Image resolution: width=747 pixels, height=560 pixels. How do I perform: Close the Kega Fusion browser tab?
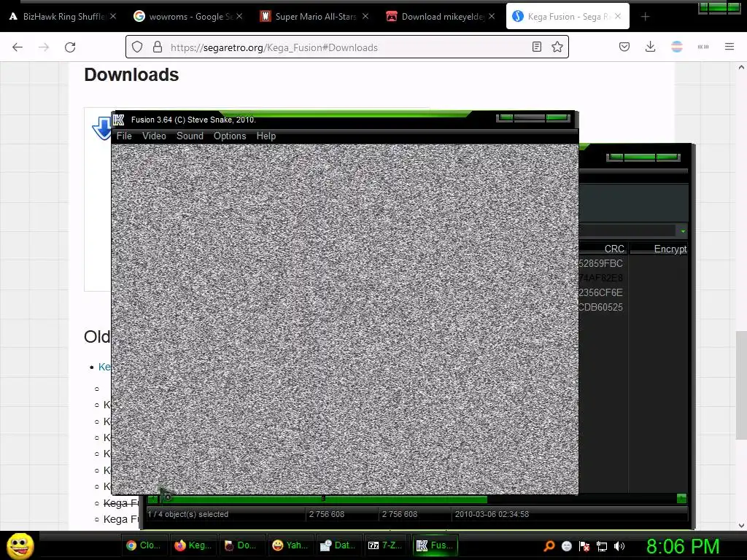pyautogui.click(x=617, y=16)
